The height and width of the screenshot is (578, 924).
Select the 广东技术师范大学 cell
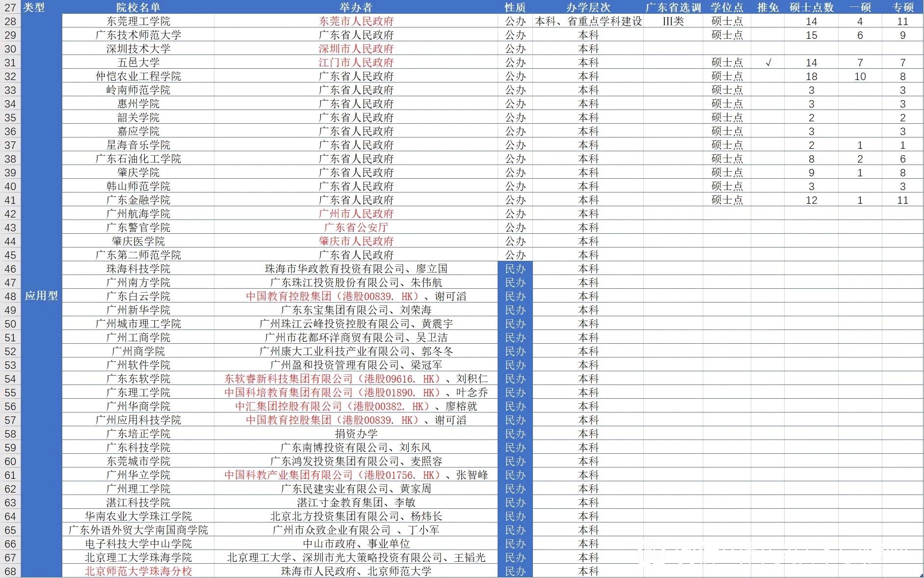click(138, 35)
